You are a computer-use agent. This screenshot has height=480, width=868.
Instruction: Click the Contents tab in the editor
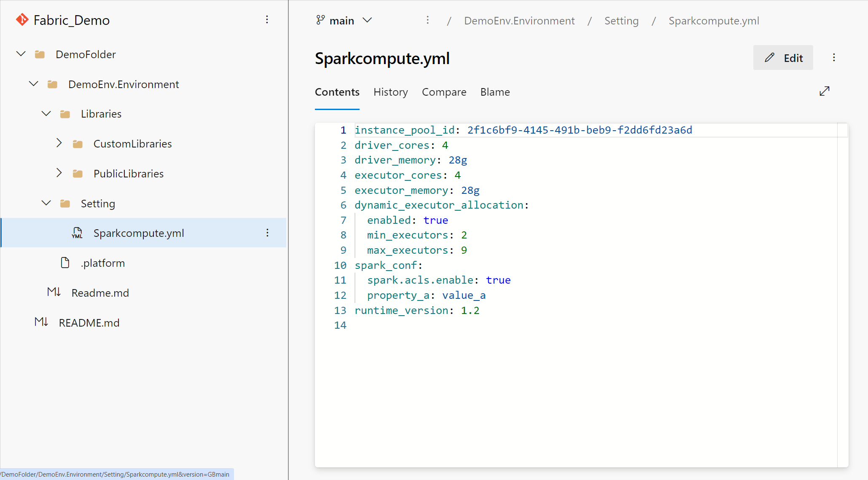tap(337, 91)
